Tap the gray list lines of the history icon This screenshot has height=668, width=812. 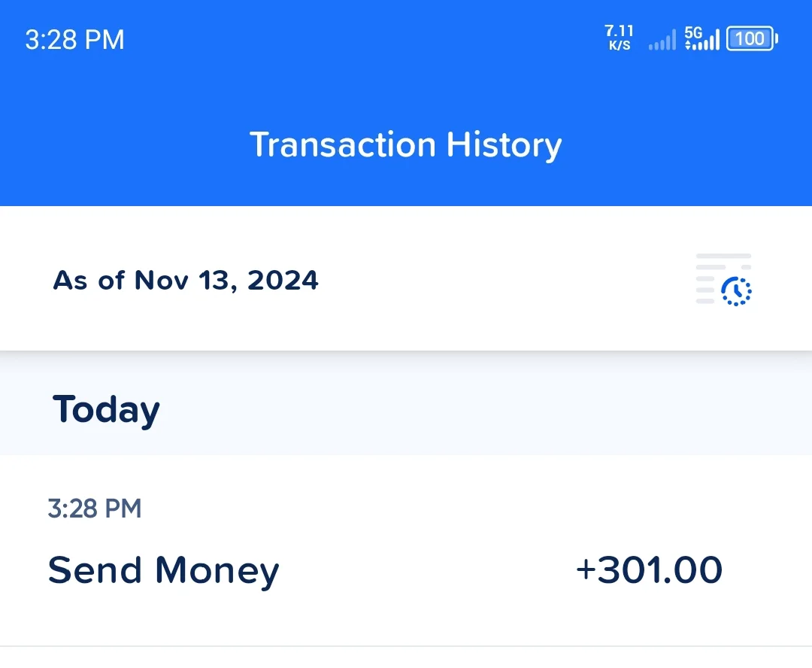710,278
